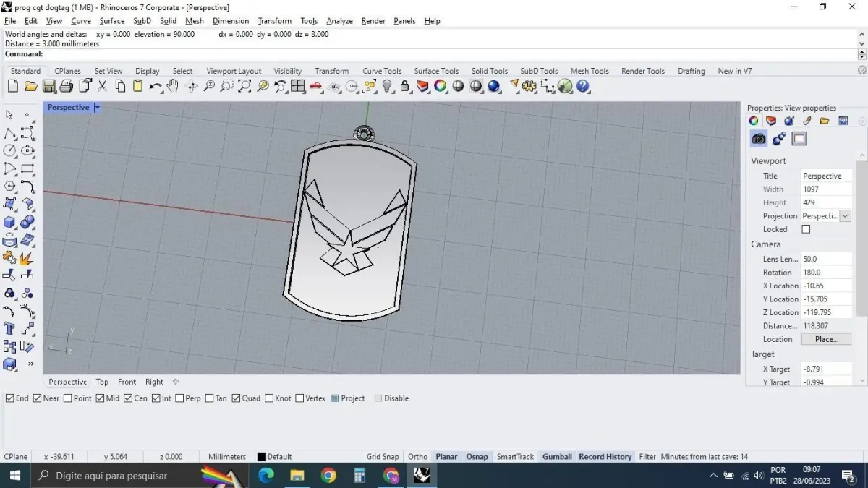The image size is (868, 488).
Task: Click the blue Render sphere icon
Action: tap(494, 86)
